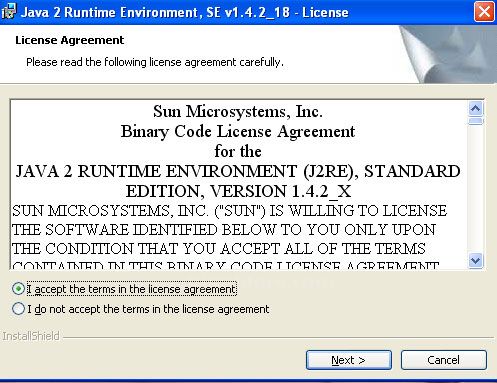Click 'Please read the following license agreement carefully.'

coord(155,62)
